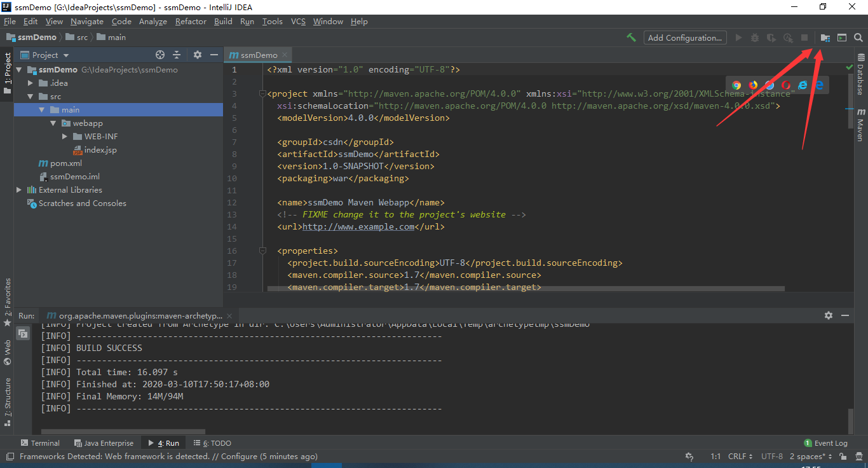Open in Firefox browser icon
The image size is (868, 468).
(753, 85)
